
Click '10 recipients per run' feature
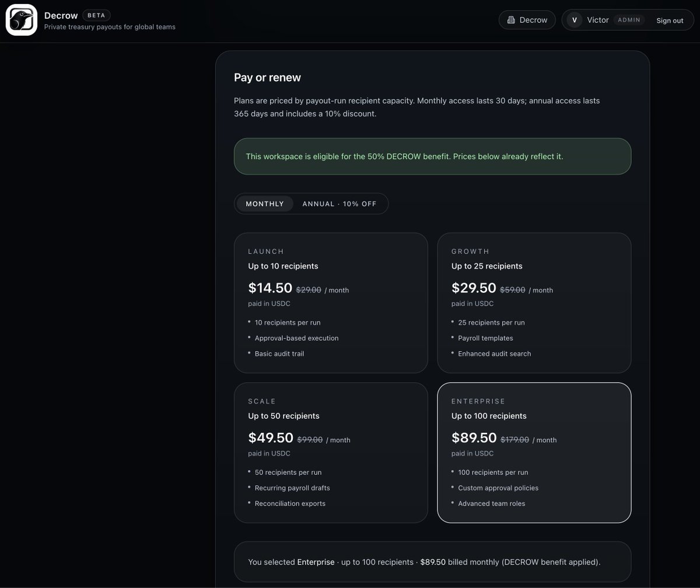tap(288, 322)
